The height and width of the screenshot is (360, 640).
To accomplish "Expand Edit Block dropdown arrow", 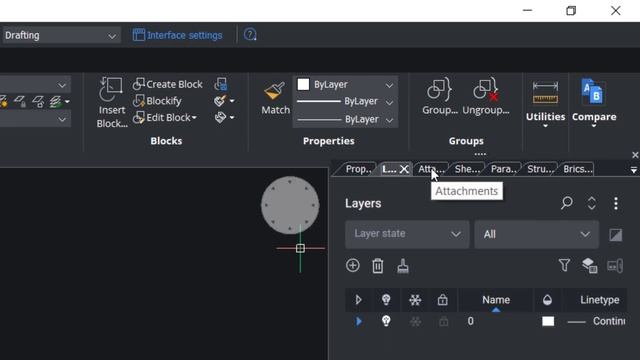I will click(x=194, y=118).
